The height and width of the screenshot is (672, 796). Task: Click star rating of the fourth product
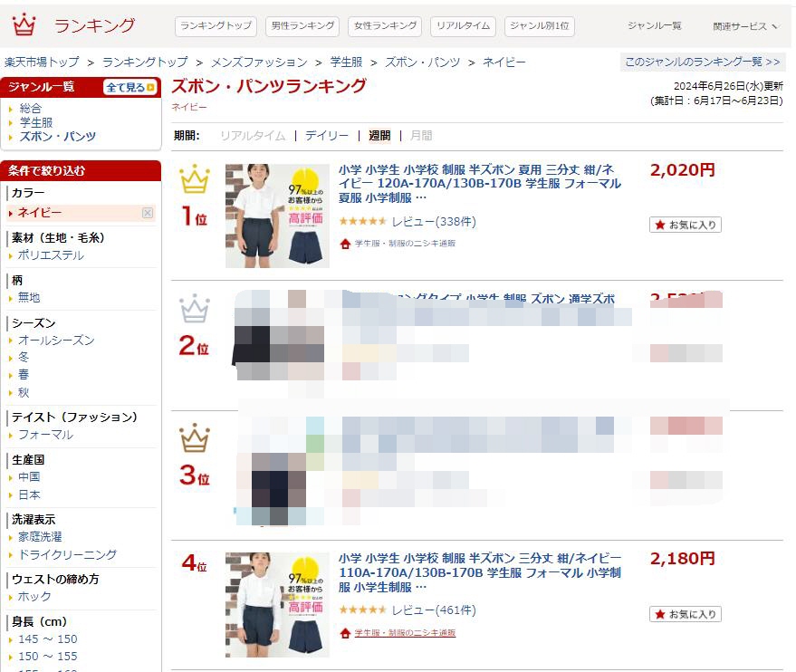(x=362, y=610)
